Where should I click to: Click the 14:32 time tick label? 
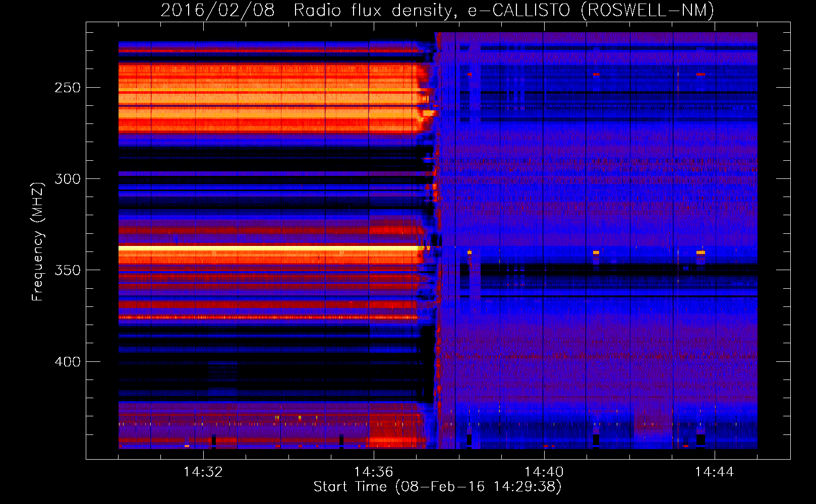click(203, 472)
